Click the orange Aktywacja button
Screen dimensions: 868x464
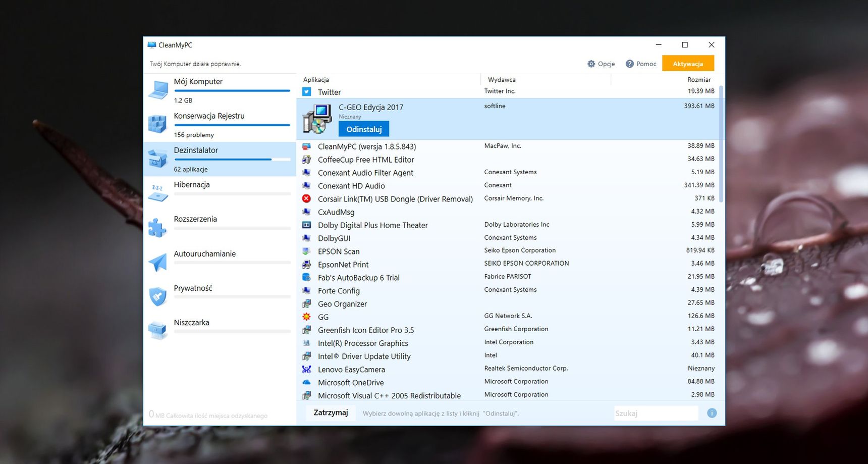(x=688, y=64)
